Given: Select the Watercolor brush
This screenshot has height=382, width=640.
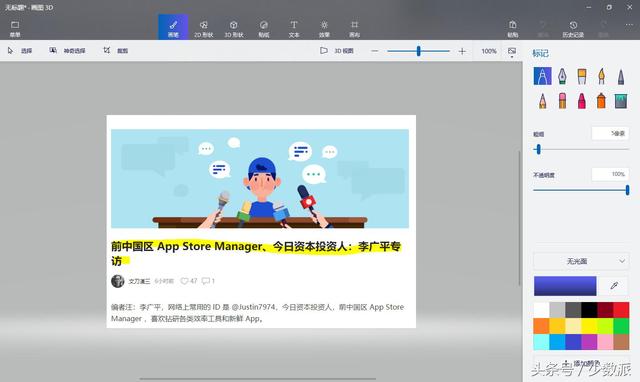Looking at the screenshot, I should (601, 76).
